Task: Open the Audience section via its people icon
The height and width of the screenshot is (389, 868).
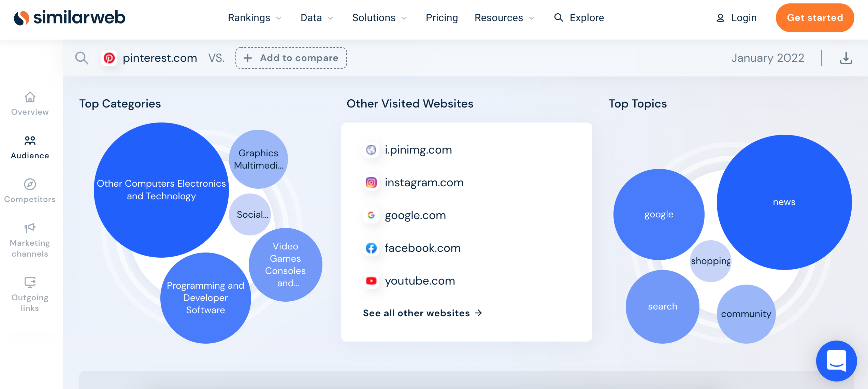Action: tap(30, 141)
